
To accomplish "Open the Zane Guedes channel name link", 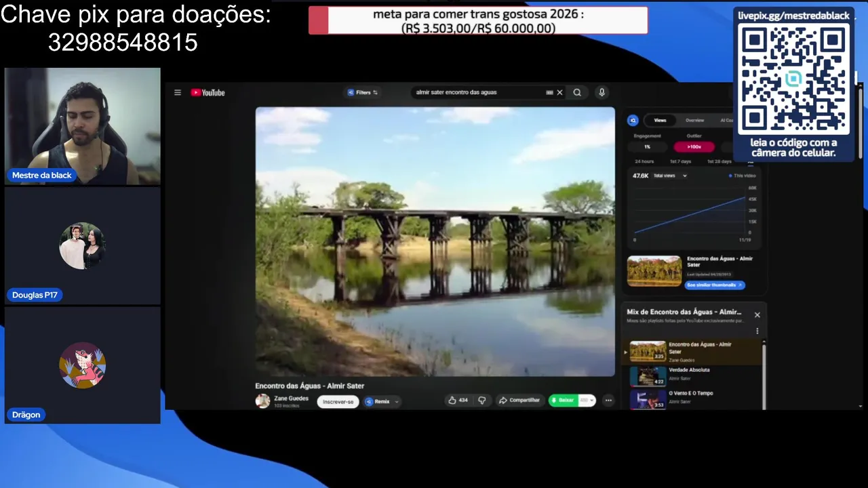I will coord(291,399).
